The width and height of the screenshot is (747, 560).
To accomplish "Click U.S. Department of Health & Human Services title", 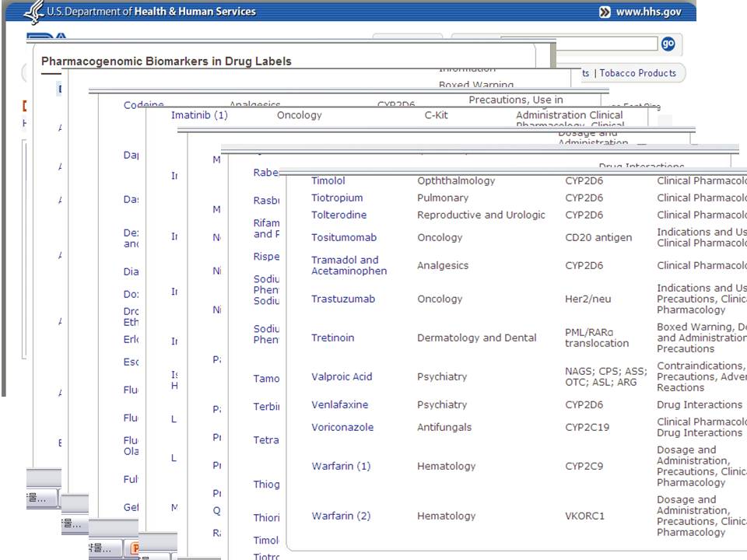I will (x=152, y=12).
